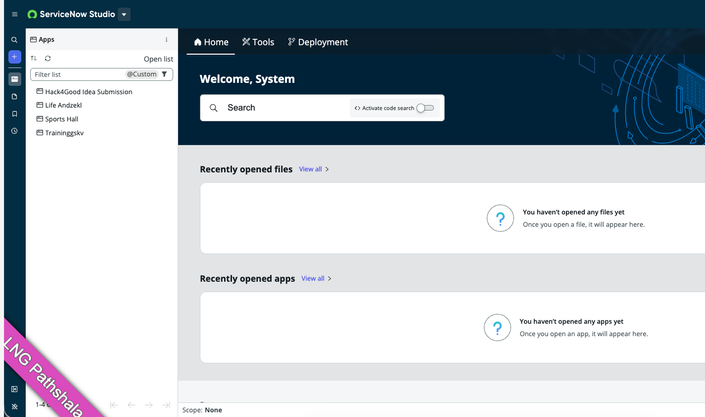Click the blue plus create button
Viewport: 705px width, 417px height.
(x=14, y=57)
